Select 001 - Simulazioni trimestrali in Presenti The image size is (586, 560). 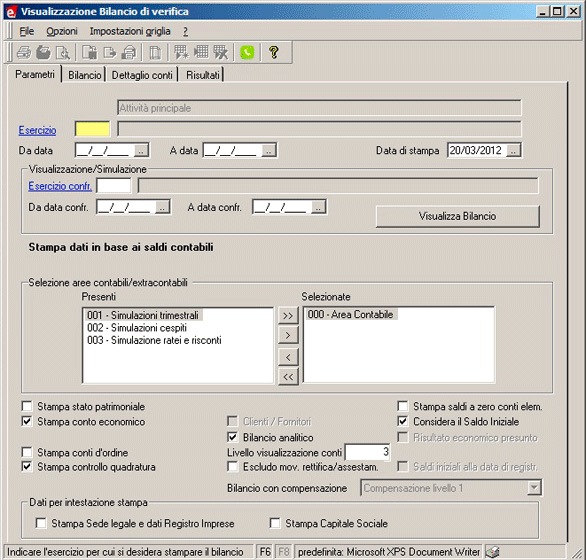pyautogui.click(x=143, y=315)
